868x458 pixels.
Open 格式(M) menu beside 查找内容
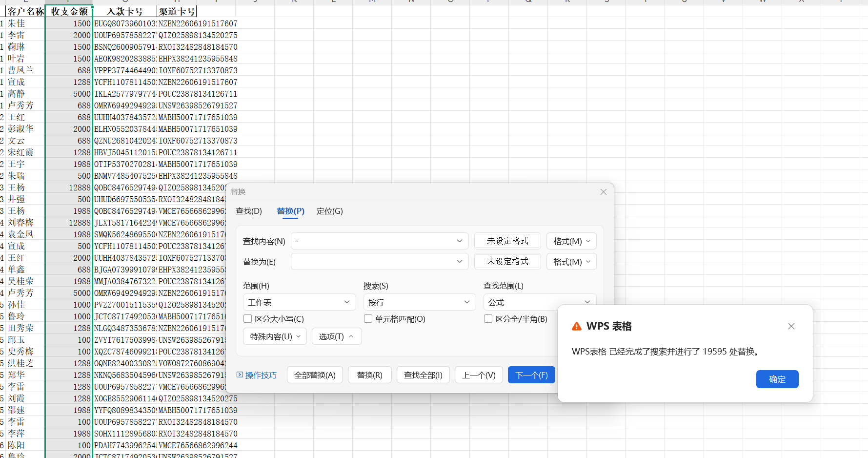[571, 241]
